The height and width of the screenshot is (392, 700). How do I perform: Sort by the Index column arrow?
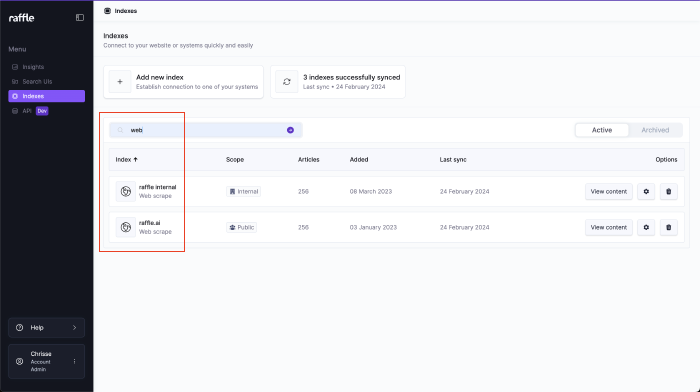[136, 159]
